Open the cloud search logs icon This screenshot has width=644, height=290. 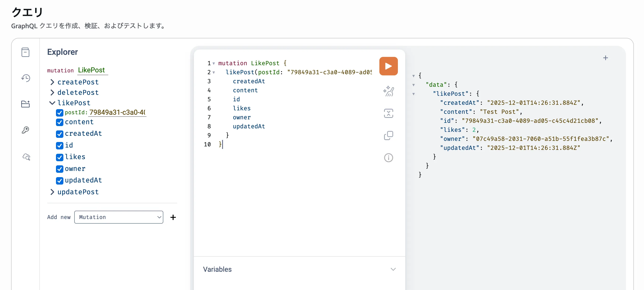pos(26,157)
